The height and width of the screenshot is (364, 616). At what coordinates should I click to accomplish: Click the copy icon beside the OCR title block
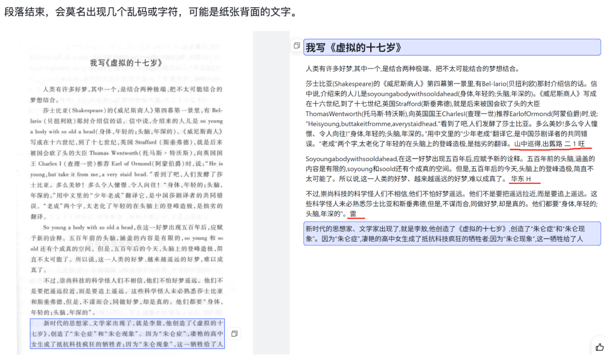(x=297, y=46)
